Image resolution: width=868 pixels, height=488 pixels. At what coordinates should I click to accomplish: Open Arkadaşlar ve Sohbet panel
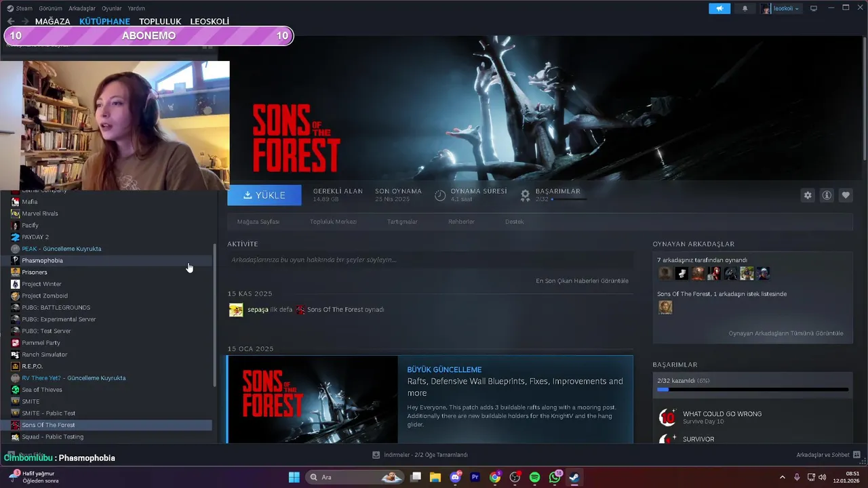tap(829, 455)
